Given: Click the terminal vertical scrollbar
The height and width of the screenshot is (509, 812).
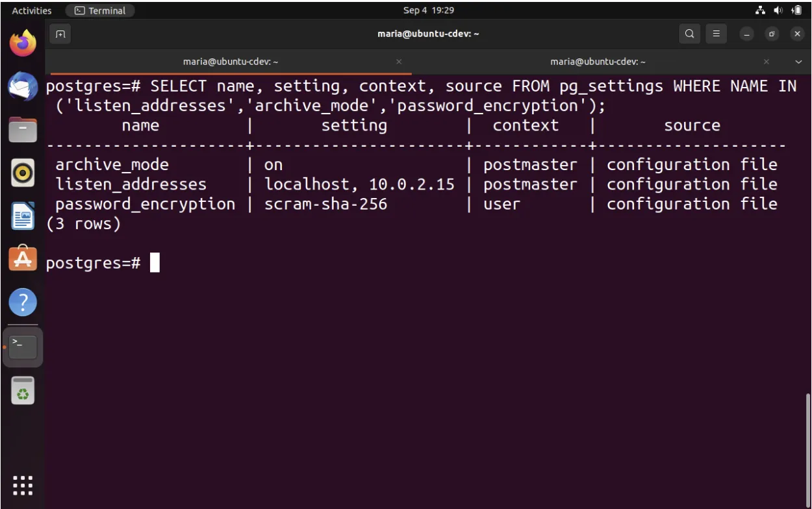Looking at the screenshot, I should coord(808,448).
